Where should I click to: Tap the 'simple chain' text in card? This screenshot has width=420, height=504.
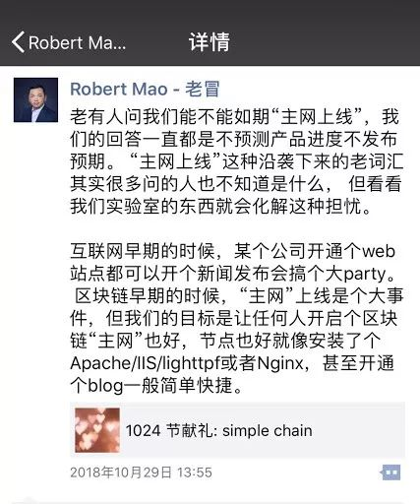coord(268,430)
